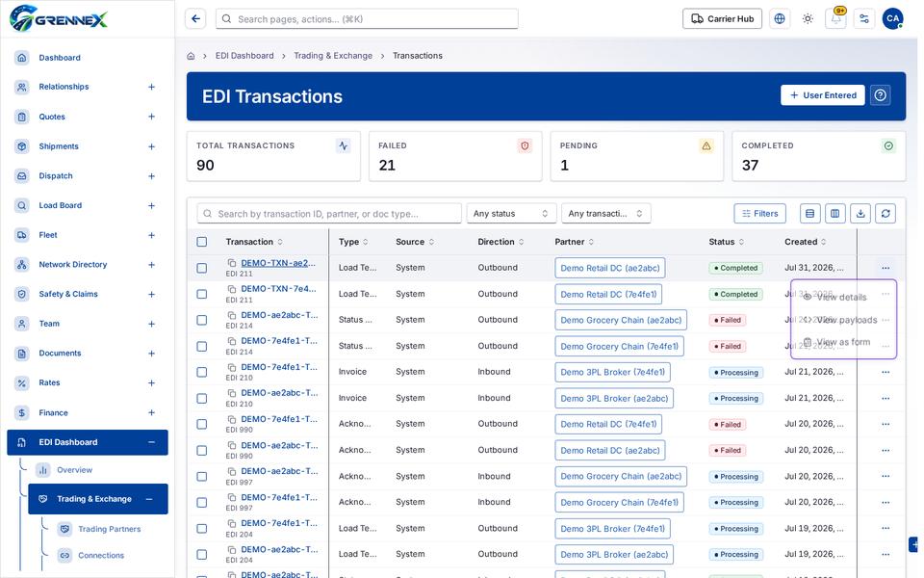Tick the select-all checkbox in table header
The height and width of the screenshot is (578, 924).
201,242
